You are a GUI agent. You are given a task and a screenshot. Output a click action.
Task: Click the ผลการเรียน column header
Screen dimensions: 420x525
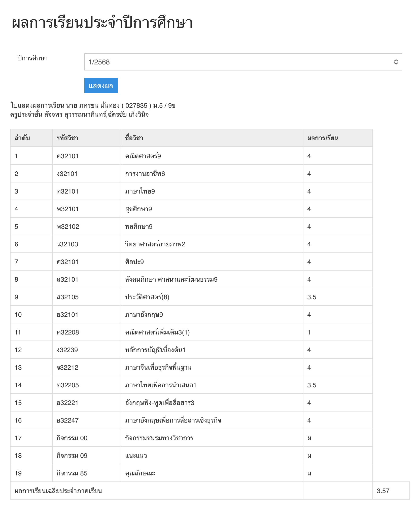coord(323,138)
